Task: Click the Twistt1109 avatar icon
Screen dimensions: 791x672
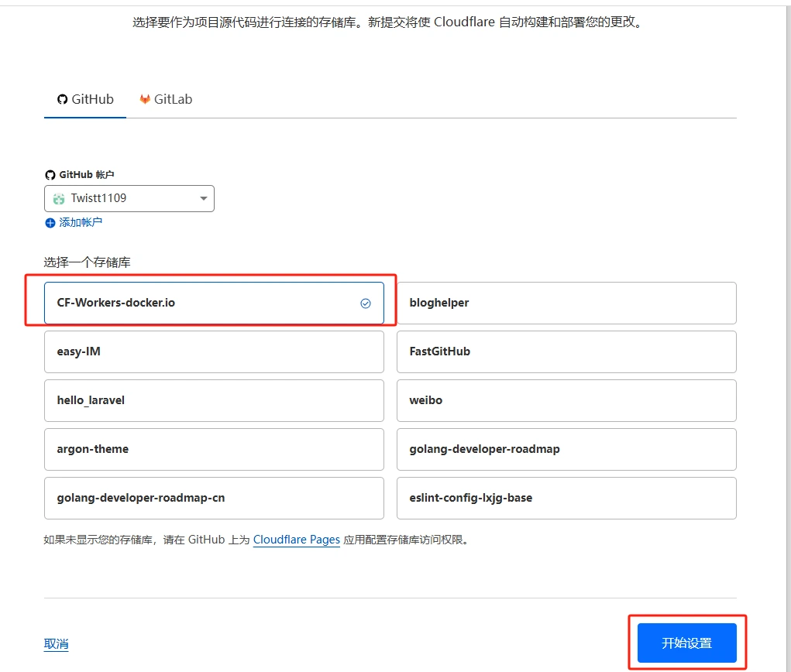Action: (59, 199)
